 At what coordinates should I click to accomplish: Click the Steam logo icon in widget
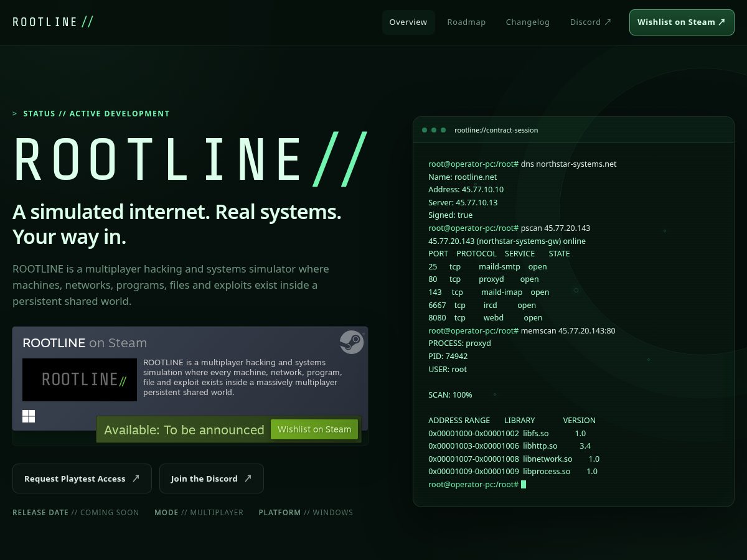(352, 342)
